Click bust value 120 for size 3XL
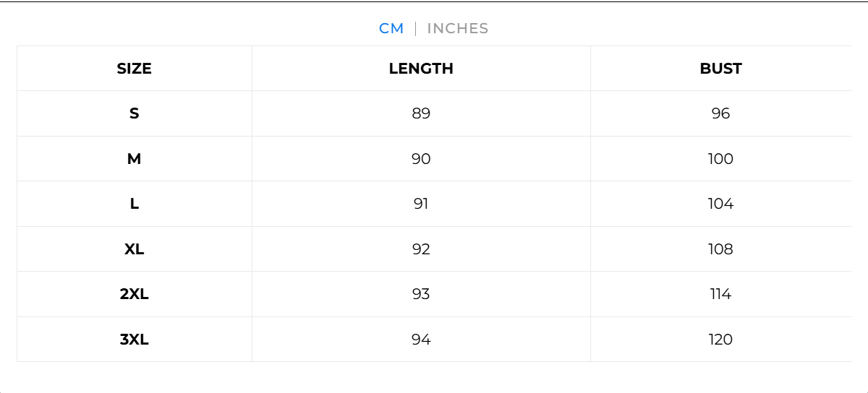868x393 pixels. (721, 340)
